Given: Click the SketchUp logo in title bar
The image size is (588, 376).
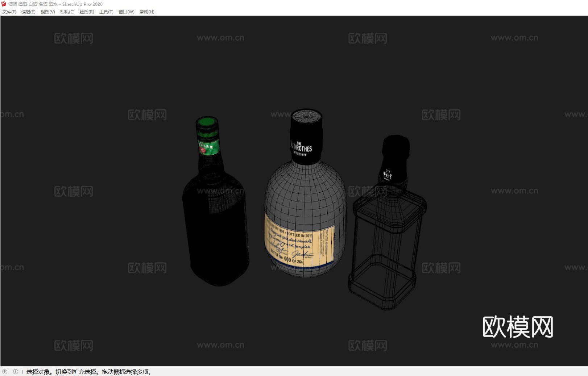Looking at the screenshot, I should [4, 4].
